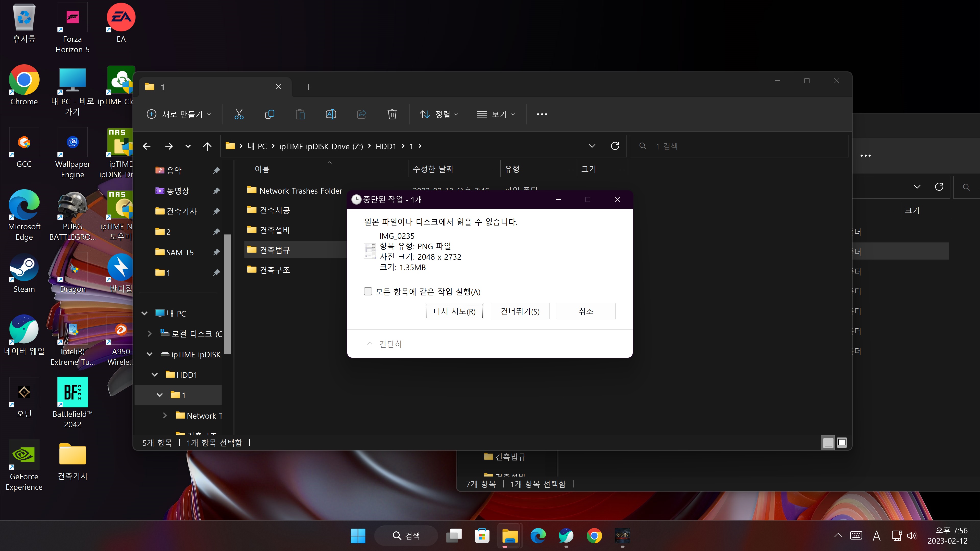Go back with the left arrow

tap(147, 146)
